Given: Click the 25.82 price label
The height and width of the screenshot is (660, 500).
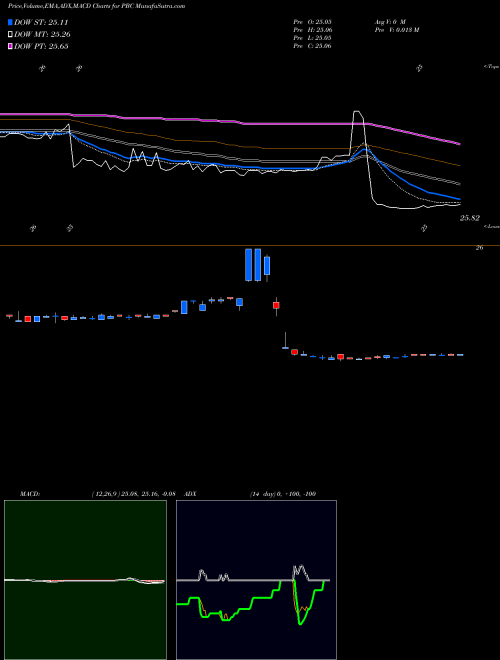Looking at the screenshot, I should [x=470, y=218].
